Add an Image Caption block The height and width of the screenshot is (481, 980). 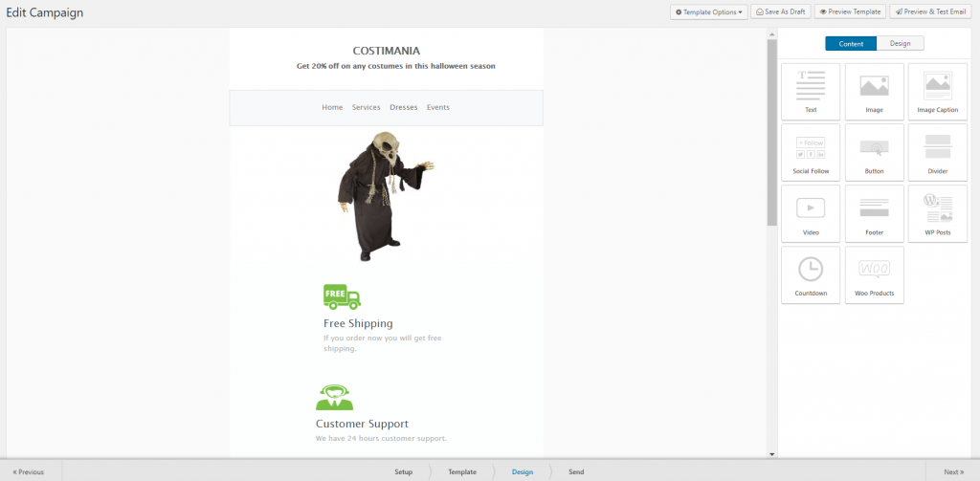click(938, 91)
